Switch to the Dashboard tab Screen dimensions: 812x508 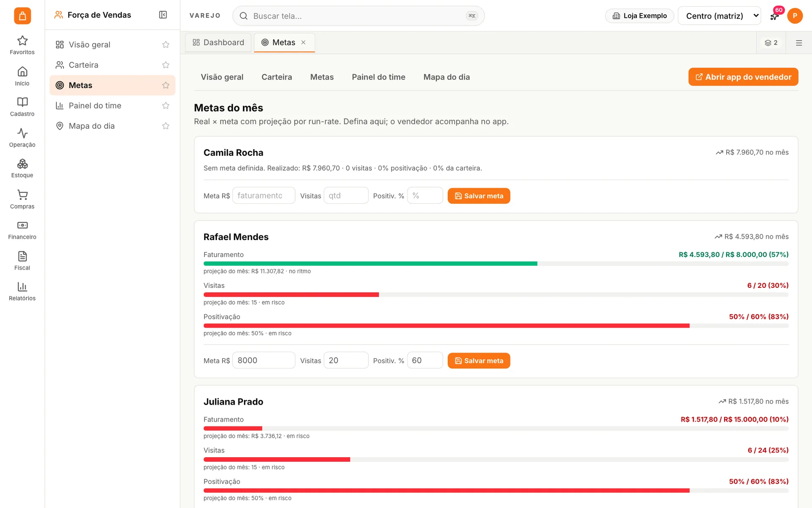pyautogui.click(x=218, y=42)
